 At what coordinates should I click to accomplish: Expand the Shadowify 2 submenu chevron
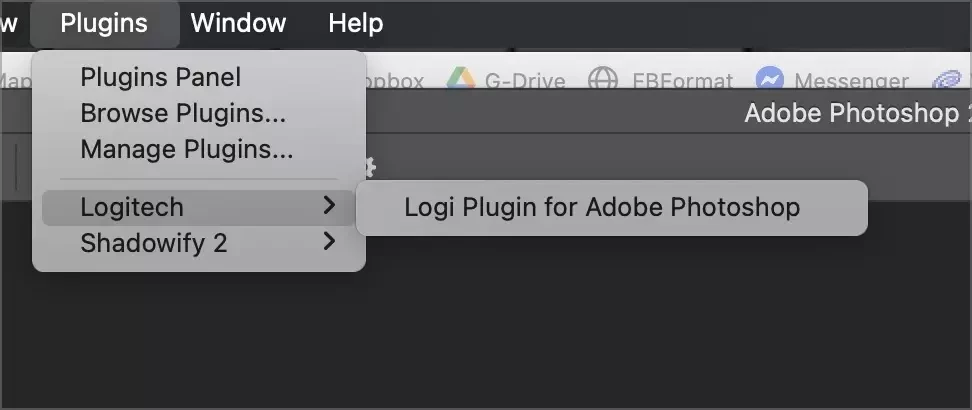[x=329, y=241]
